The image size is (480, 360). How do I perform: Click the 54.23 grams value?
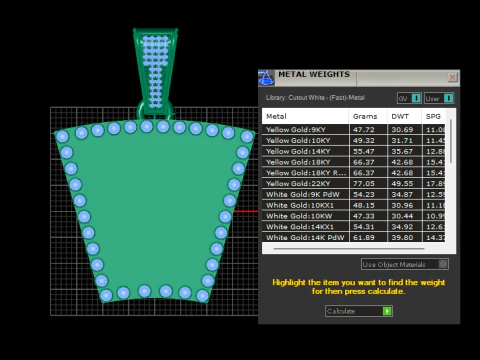[x=364, y=194]
